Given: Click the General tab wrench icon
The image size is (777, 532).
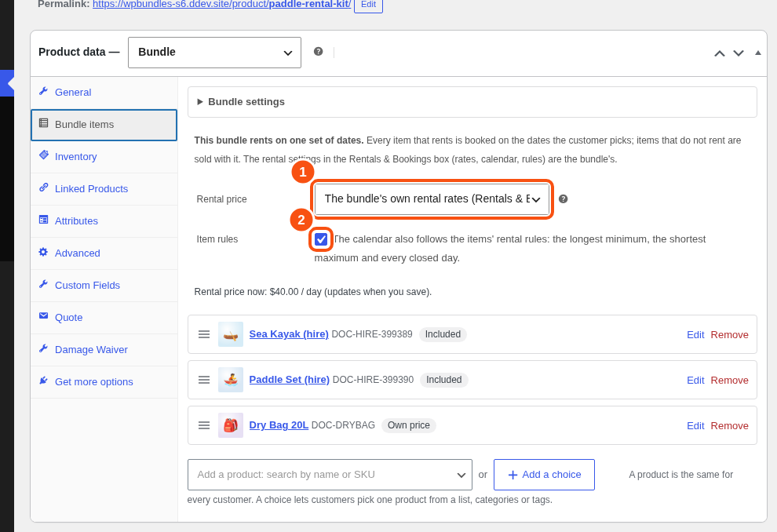Looking at the screenshot, I should tap(44, 91).
